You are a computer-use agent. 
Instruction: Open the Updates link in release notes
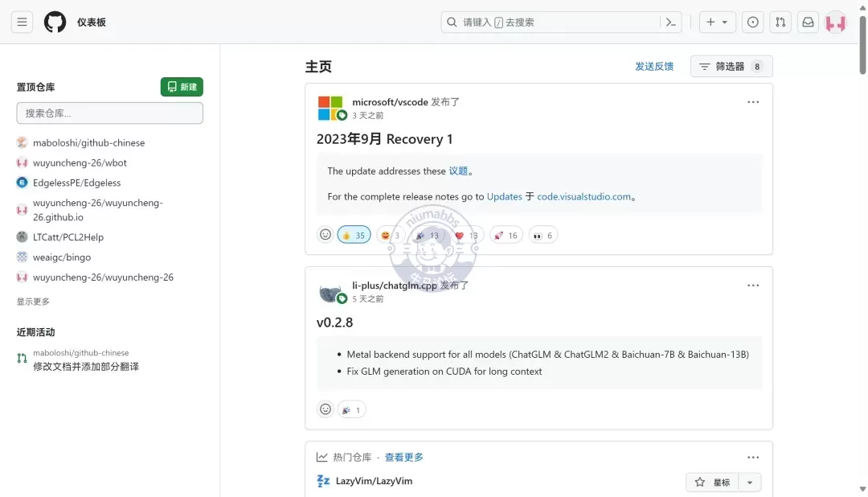tap(504, 197)
